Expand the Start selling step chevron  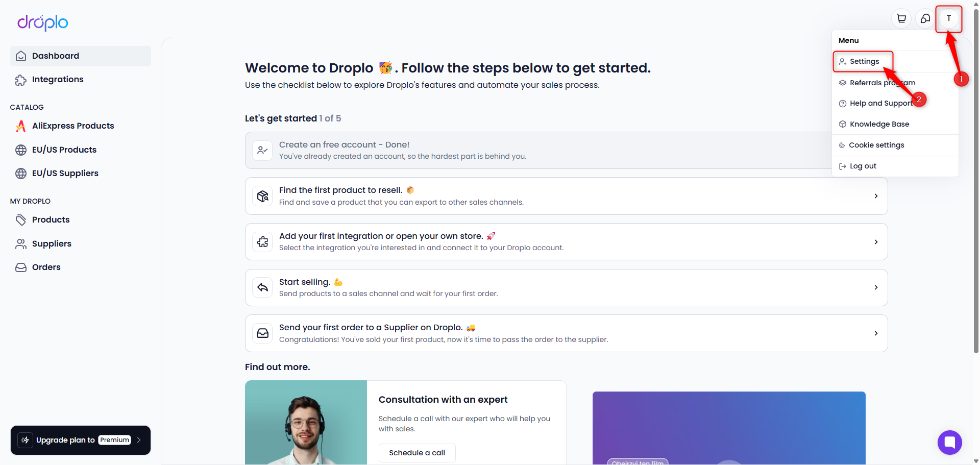pyautogui.click(x=876, y=288)
